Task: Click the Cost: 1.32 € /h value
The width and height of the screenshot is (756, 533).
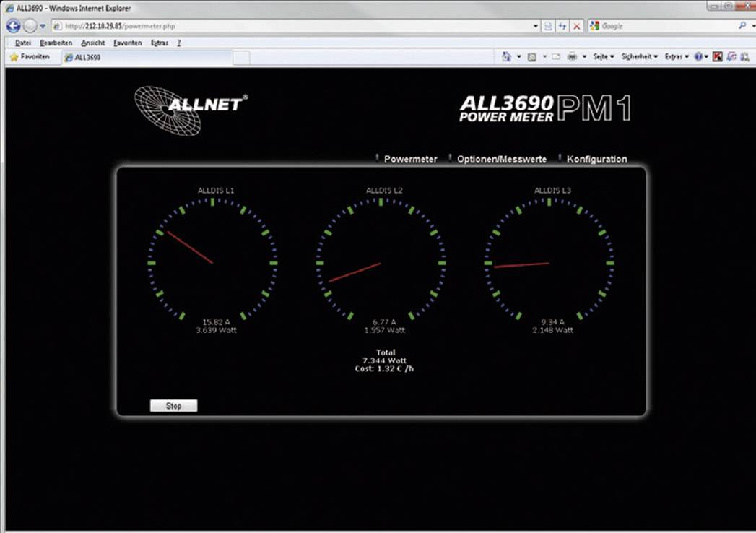Action: [384, 368]
